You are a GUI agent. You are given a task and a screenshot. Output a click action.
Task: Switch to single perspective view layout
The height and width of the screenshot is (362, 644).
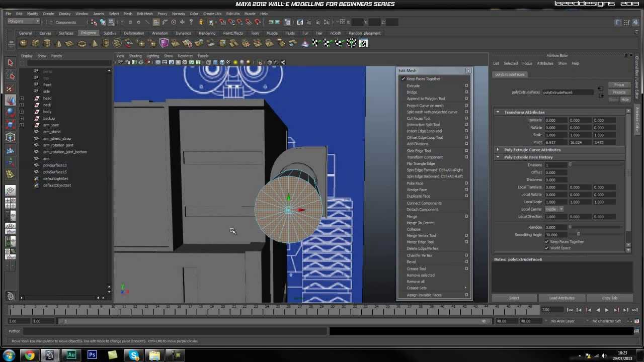coord(10,191)
